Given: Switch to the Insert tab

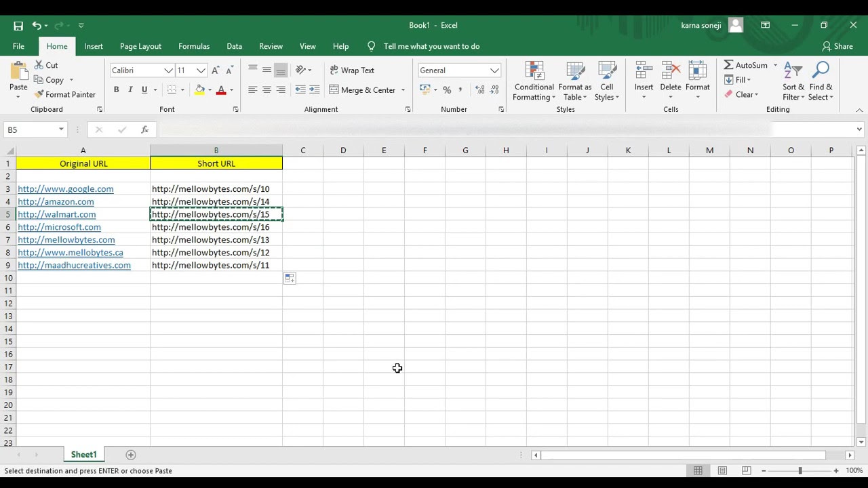Looking at the screenshot, I should click(x=94, y=46).
